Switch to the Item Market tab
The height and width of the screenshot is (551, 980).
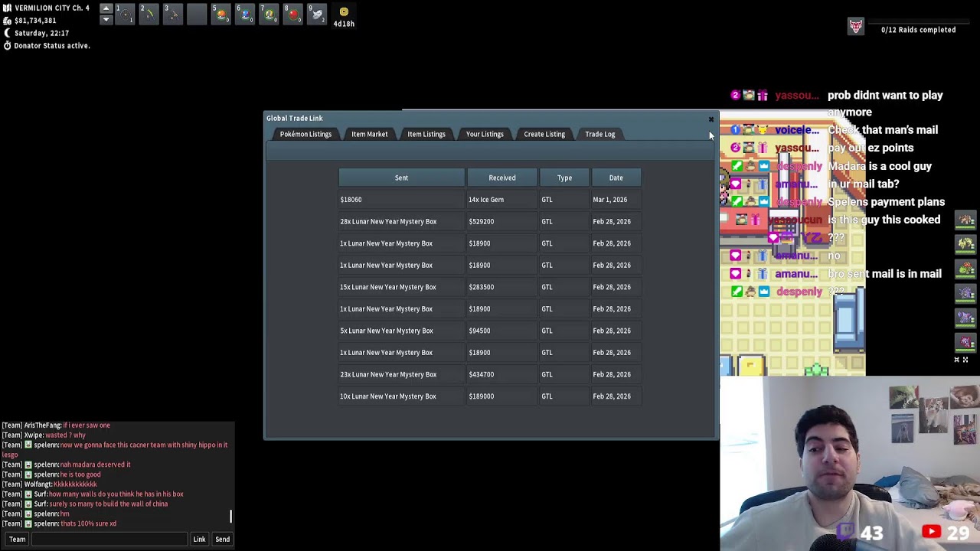point(370,134)
